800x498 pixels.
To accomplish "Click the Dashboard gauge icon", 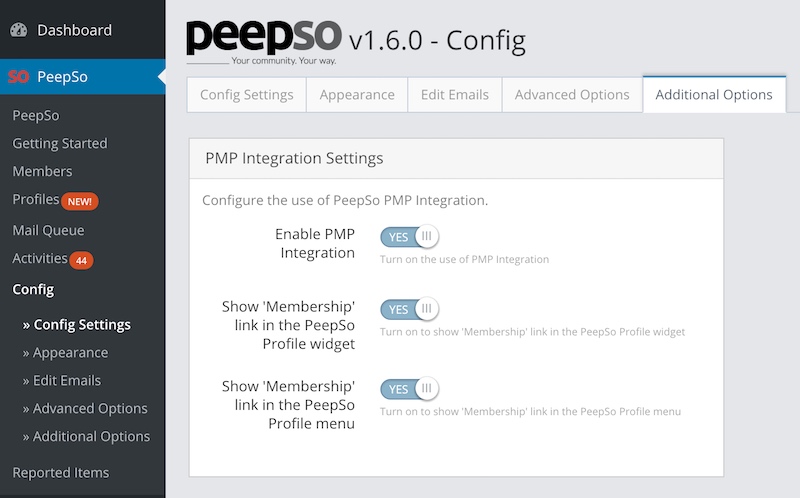I will [19, 30].
